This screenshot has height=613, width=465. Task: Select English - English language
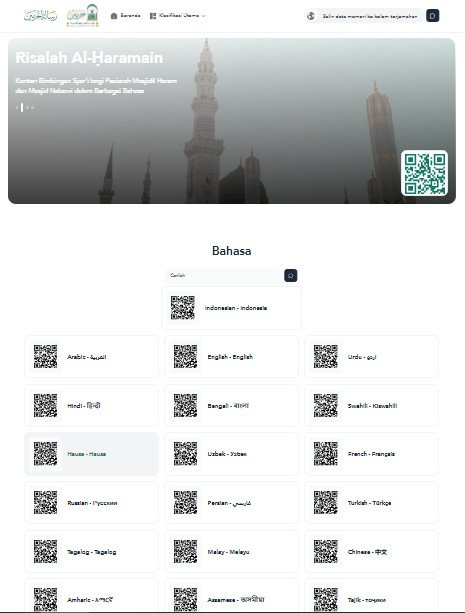click(232, 357)
